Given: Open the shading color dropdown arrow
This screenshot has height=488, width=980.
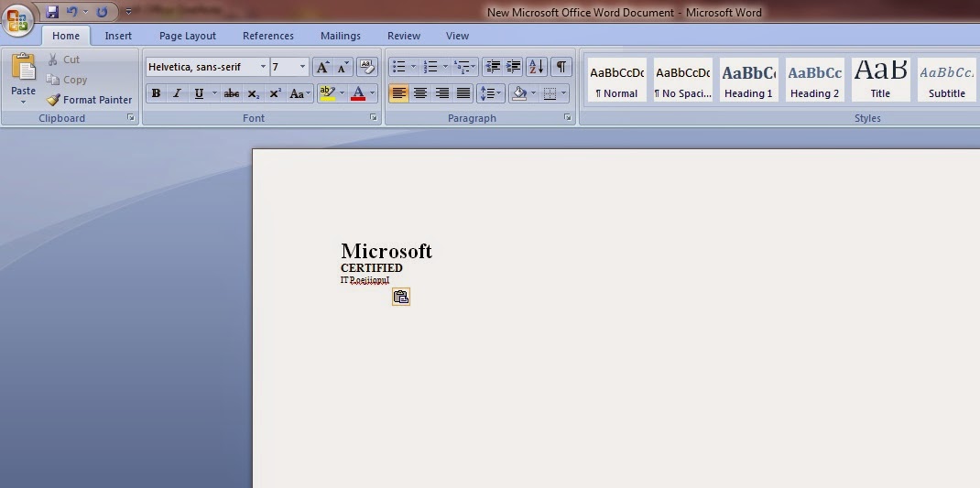Looking at the screenshot, I should pos(533,93).
